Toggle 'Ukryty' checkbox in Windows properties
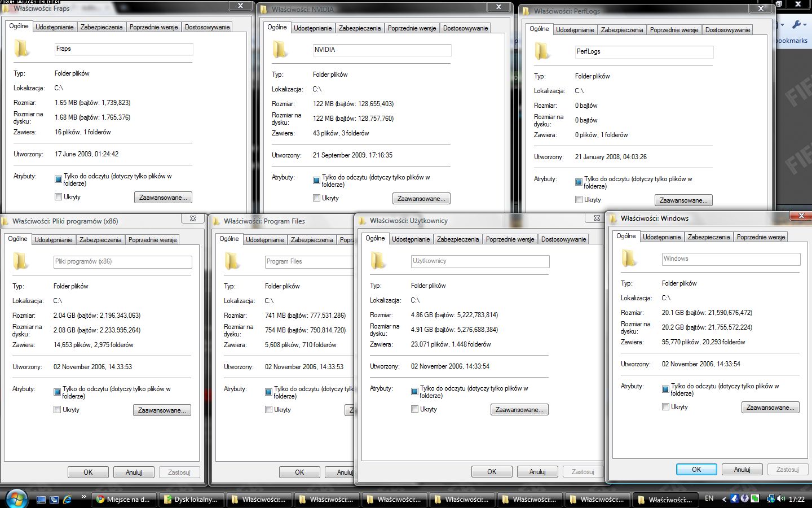Screen dimensions: 812x508 coord(665,407)
